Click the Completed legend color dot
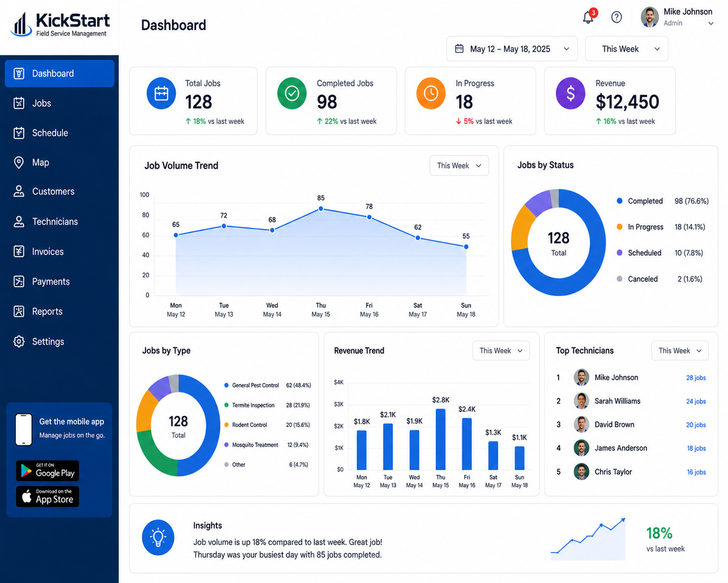This screenshot has width=728, height=583. (619, 201)
